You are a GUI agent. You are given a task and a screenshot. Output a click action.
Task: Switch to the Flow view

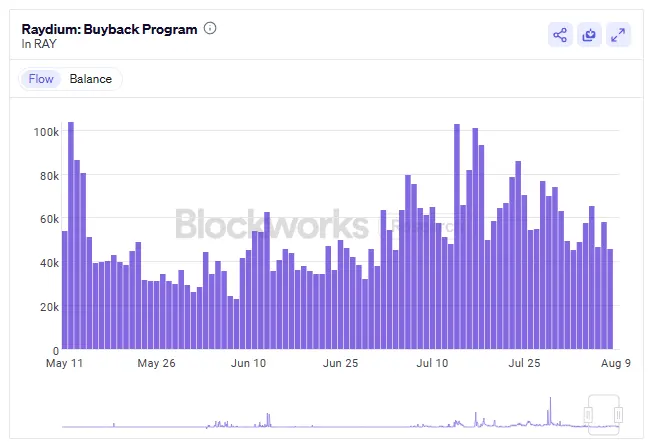point(41,79)
